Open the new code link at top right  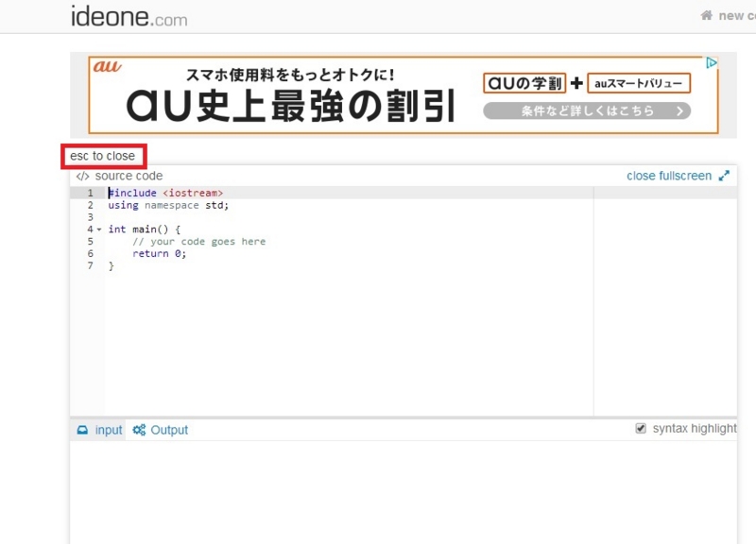point(735,15)
